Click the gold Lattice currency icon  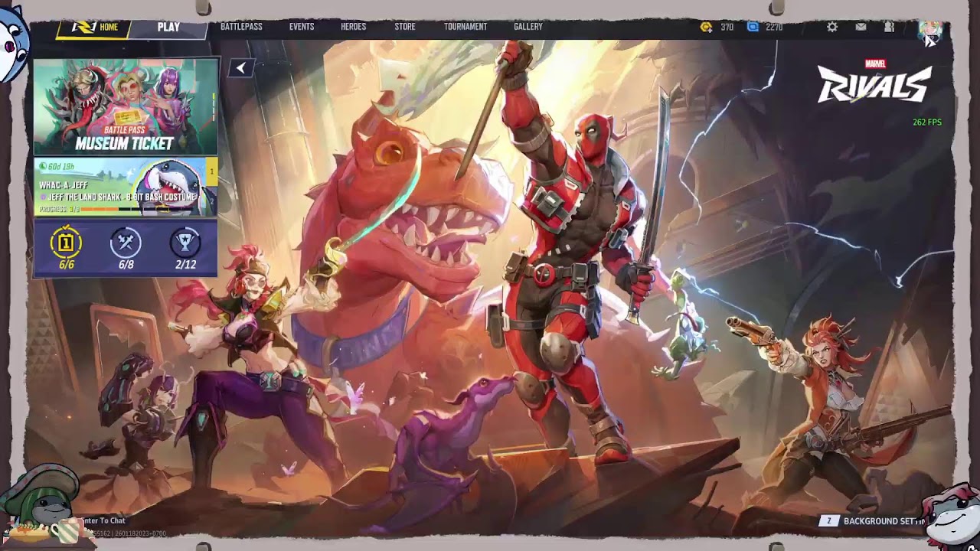pyautogui.click(x=706, y=27)
